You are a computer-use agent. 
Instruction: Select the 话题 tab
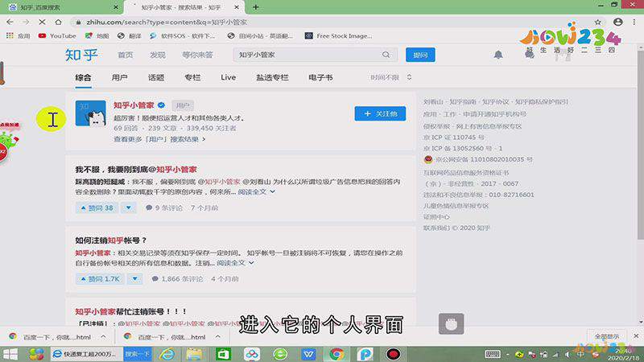(156, 77)
